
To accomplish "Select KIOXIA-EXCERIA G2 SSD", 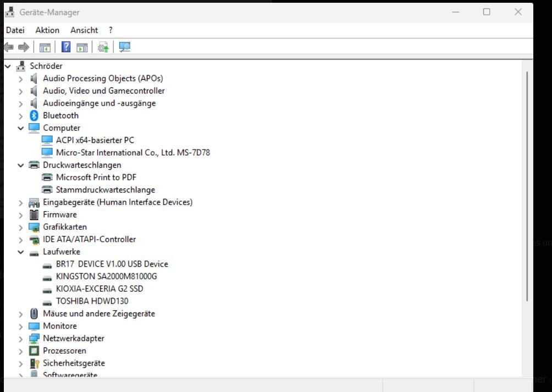I will 100,289.
